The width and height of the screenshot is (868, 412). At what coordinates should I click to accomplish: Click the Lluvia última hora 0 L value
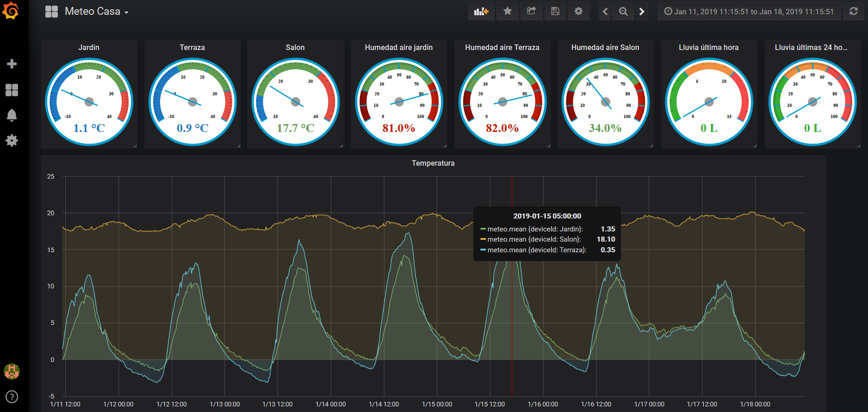[709, 128]
